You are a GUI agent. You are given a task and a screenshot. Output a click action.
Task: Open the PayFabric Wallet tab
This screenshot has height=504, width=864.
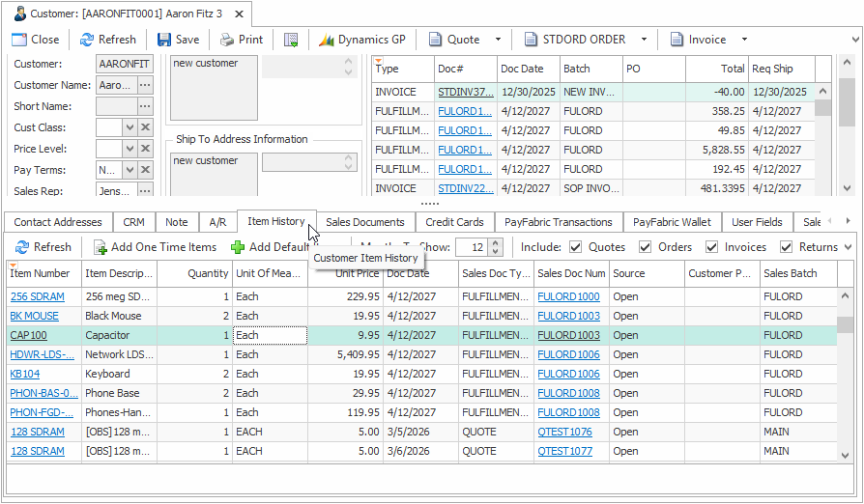click(x=672, y=222)
